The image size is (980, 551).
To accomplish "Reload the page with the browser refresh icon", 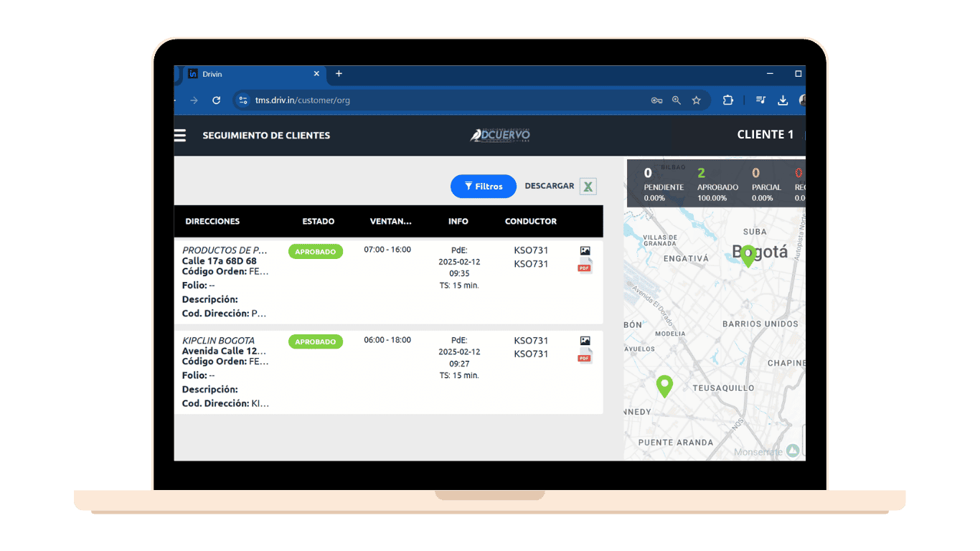I will [216, 100].
